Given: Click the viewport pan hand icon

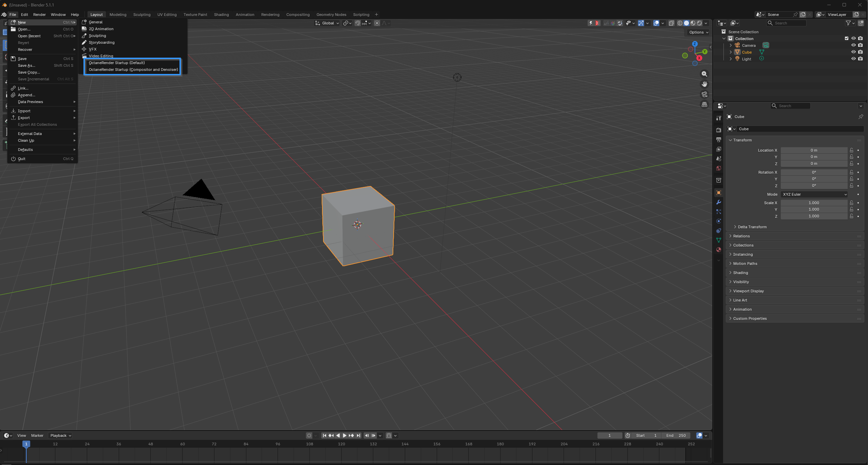Looking at the screenshot, I should coord(704,84).
